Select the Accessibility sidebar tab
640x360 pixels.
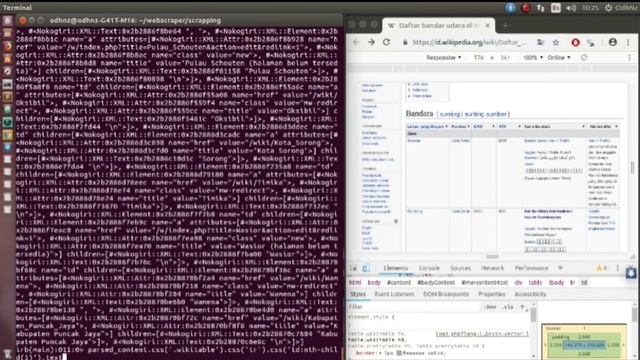pyautogui.click(x=530, y=294)
